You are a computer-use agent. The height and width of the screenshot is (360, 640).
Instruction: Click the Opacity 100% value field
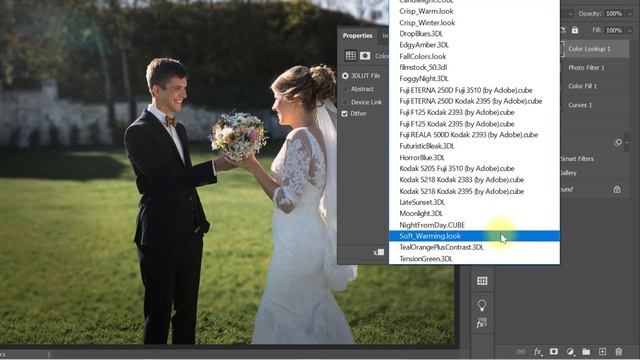pos(613,13)
